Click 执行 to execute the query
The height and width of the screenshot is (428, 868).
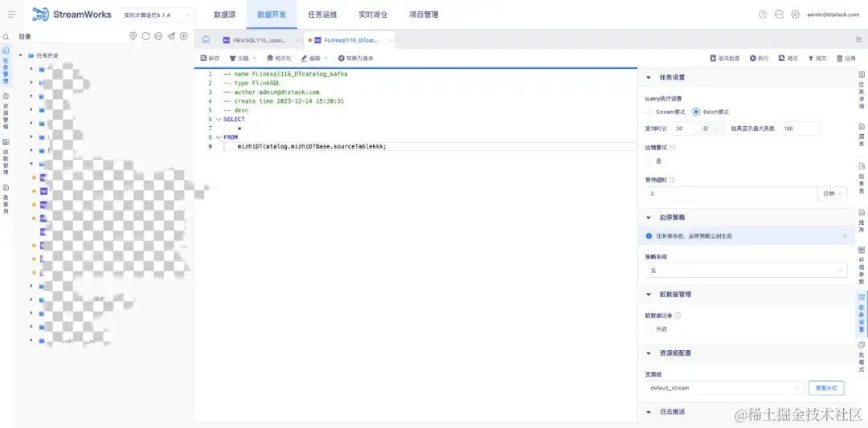[759, 58]
